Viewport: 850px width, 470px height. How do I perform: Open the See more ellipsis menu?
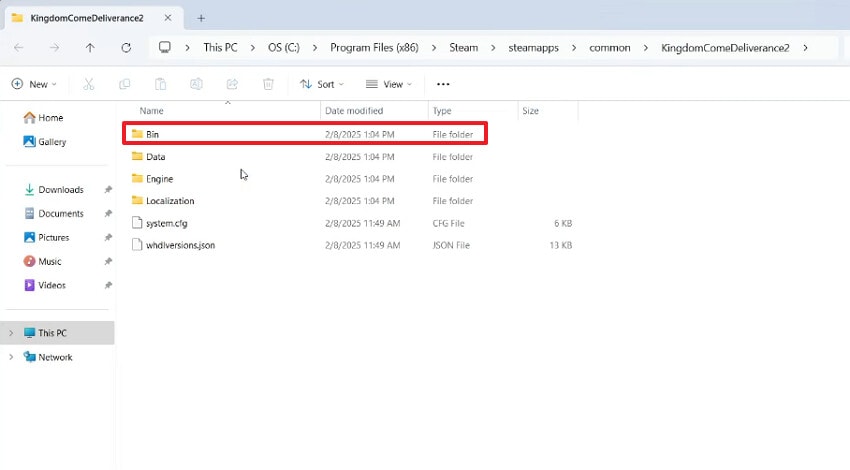click(x=443, y=84)
